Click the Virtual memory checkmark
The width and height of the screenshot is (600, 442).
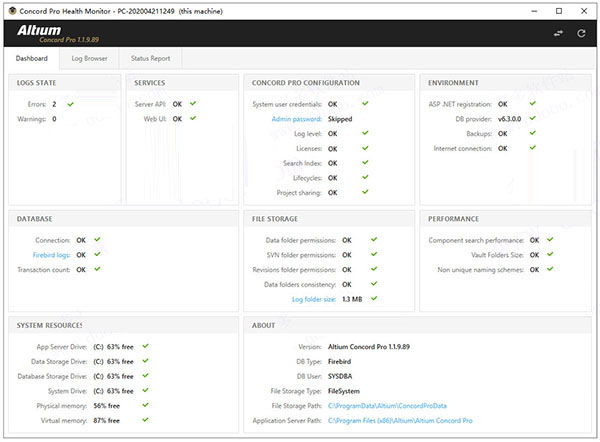tap(145, 420)
